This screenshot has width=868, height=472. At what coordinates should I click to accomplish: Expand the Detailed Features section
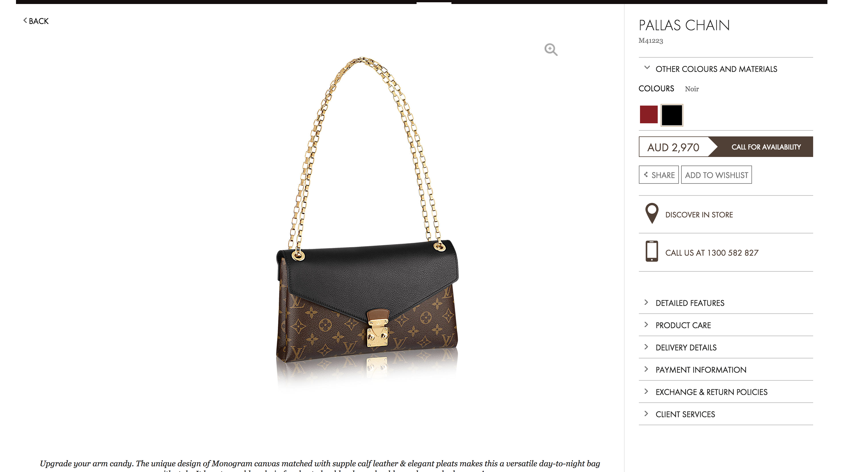726,303
